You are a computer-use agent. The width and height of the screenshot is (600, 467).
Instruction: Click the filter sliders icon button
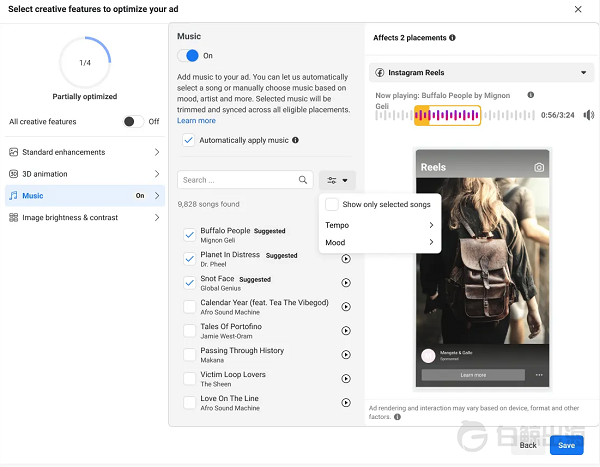point(337,180)
